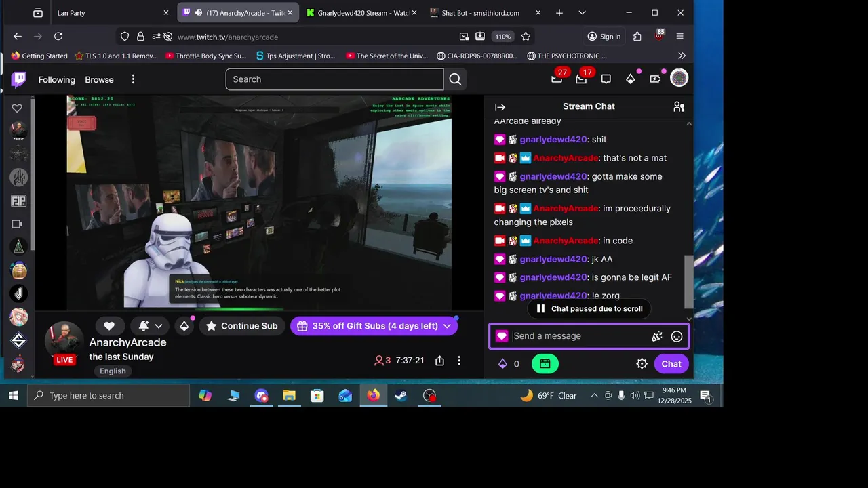Resume chat via Chat paused due to scroll
The width and height of the screenshot is (868, 488).
pyautogui.click(x=589, y=308)
